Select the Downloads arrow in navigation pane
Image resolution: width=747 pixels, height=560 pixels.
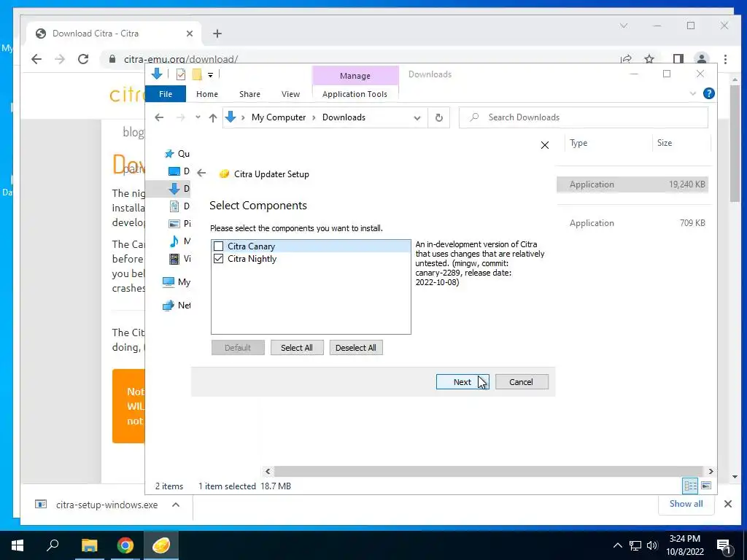tap(174, 189)
